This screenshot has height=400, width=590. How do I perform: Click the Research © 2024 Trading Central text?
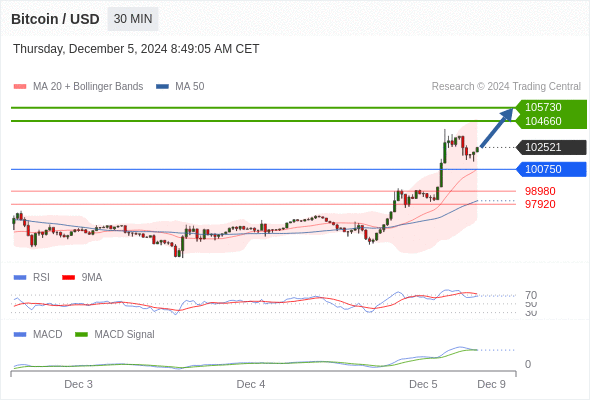point(506,87)
